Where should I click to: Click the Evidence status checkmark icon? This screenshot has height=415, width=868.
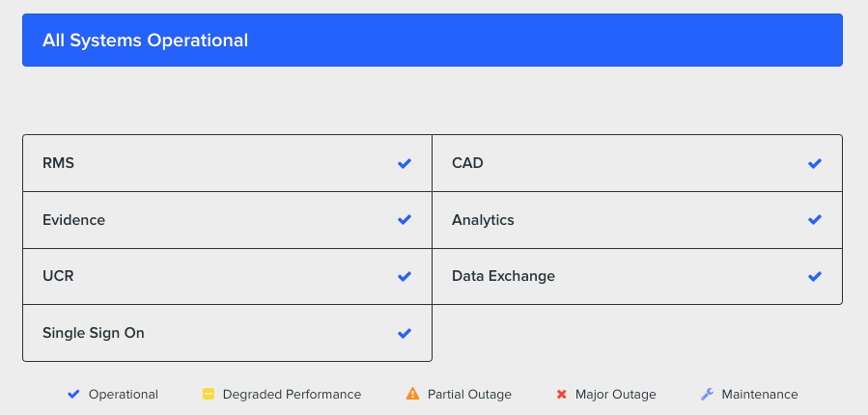pos(405,220)
